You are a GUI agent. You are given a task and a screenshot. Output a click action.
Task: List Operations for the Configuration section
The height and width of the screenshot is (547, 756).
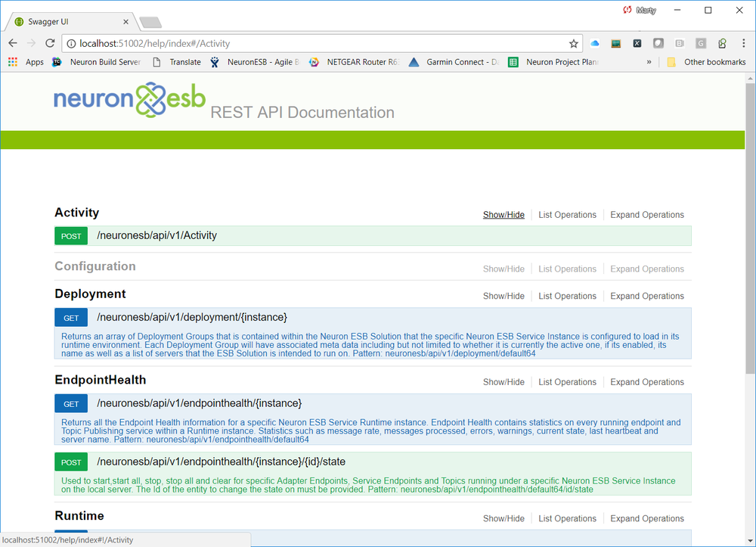(x=568, y=269)
